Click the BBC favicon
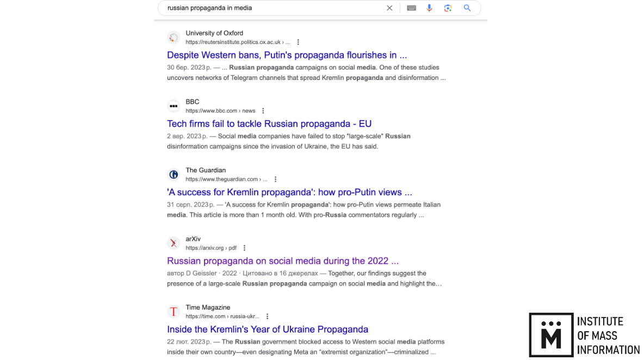The image size is (644, 360). pos(174,106)
